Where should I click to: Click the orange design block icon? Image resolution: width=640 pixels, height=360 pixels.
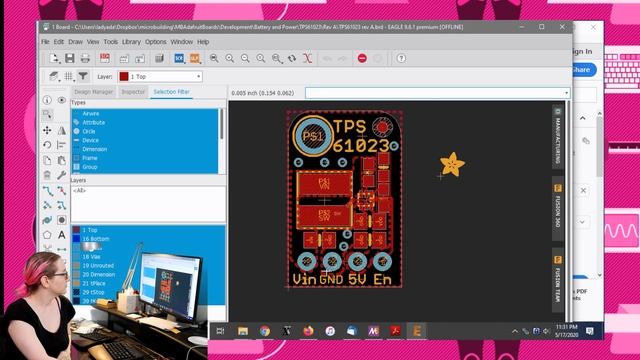point(195,58)
